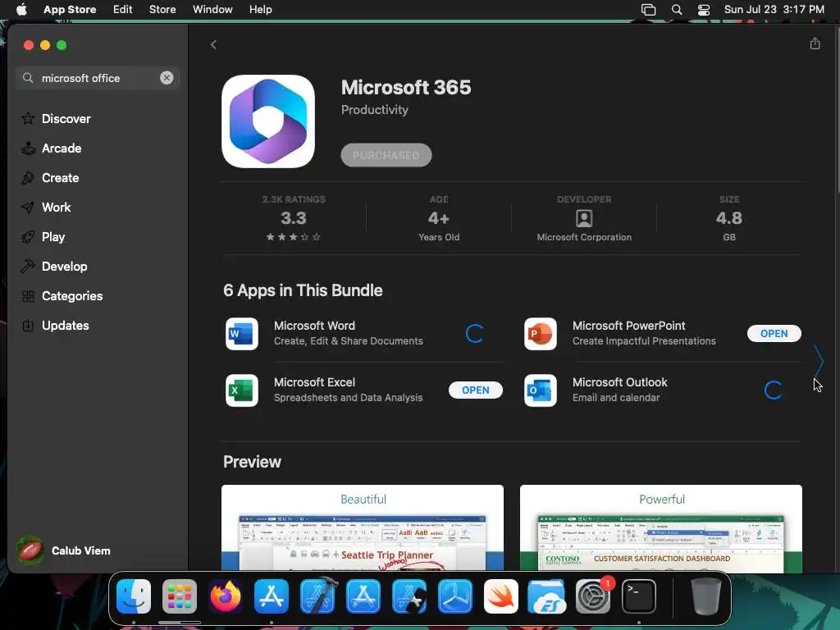Open the Calub Viem account profile
This screenshot has width=840, height=630.
(63, 550)
